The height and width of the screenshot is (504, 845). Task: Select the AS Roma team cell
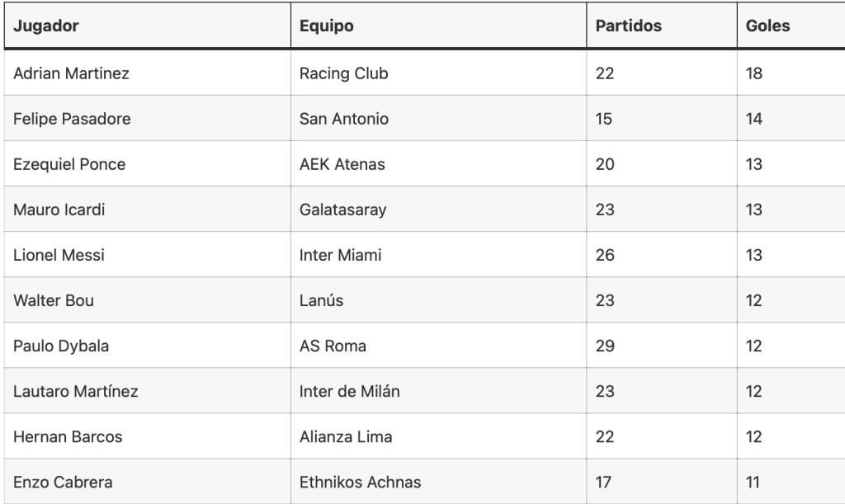coord(439,346)
